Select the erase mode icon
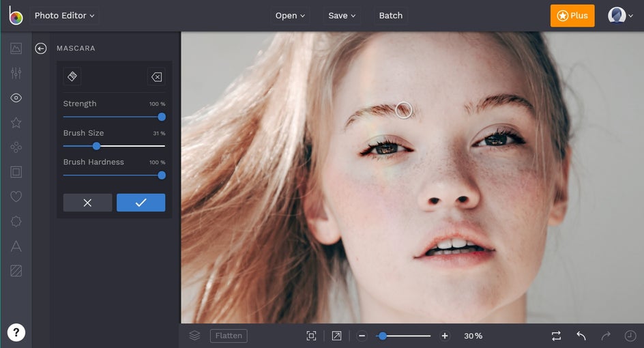Viewport: 644px width, 348px height. click(156, 77)
